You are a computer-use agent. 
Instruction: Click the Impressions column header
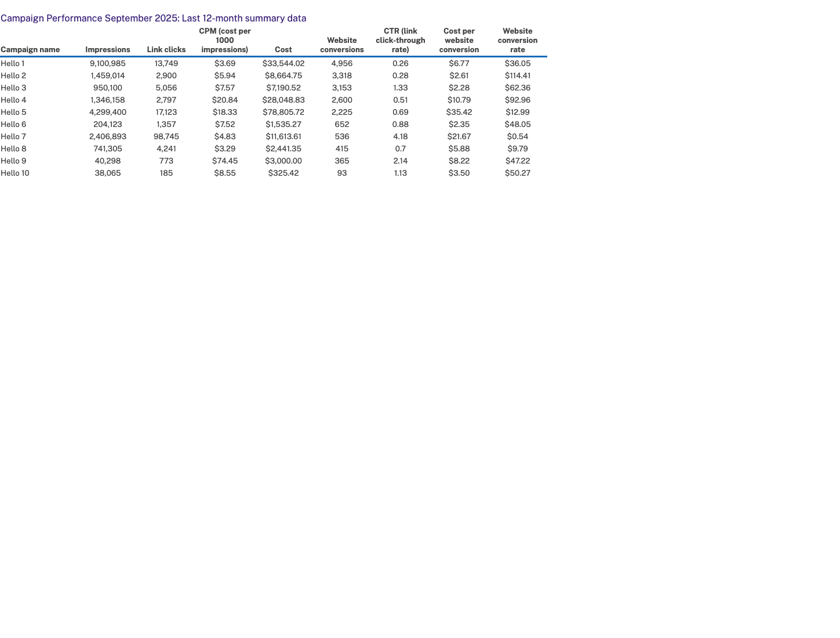pyautogui.click(x=108, y=50)
